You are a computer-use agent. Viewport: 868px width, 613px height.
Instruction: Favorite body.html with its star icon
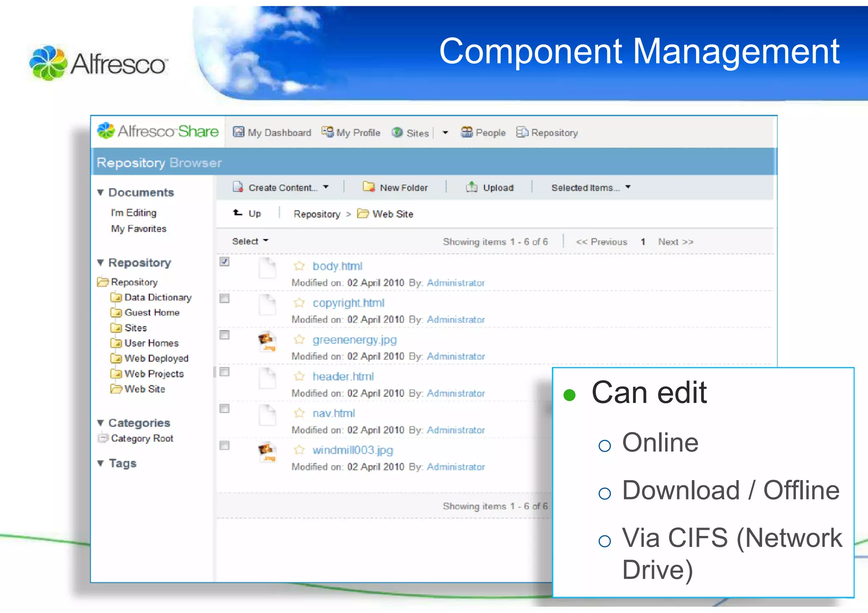(299, 266)
